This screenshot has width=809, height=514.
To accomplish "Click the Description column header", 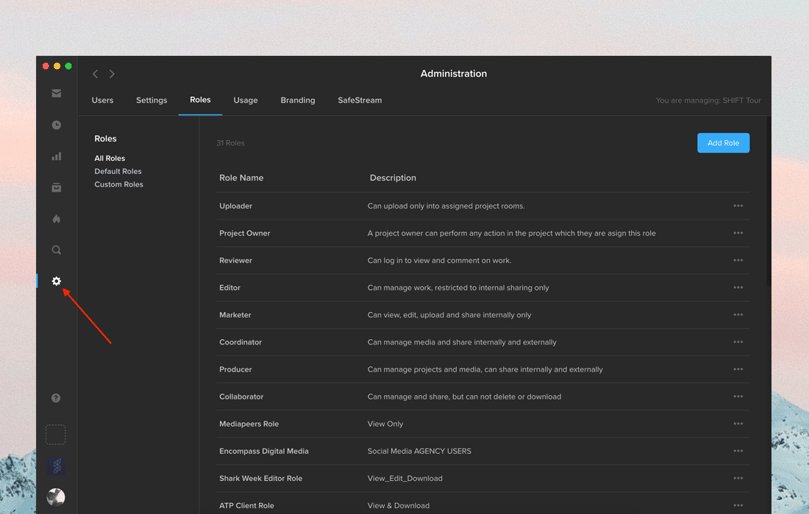I will (x=393, y=178).
